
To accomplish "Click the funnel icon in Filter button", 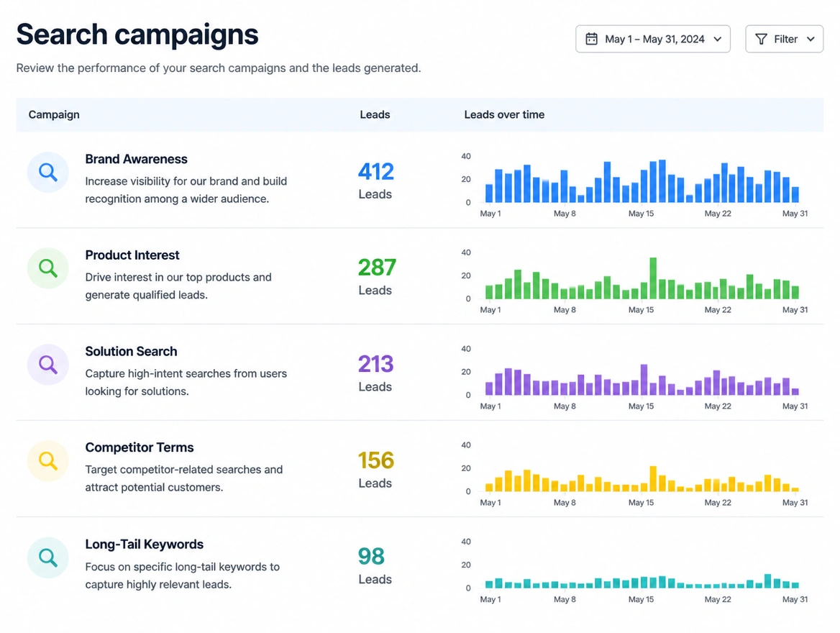I will (761, 39).
